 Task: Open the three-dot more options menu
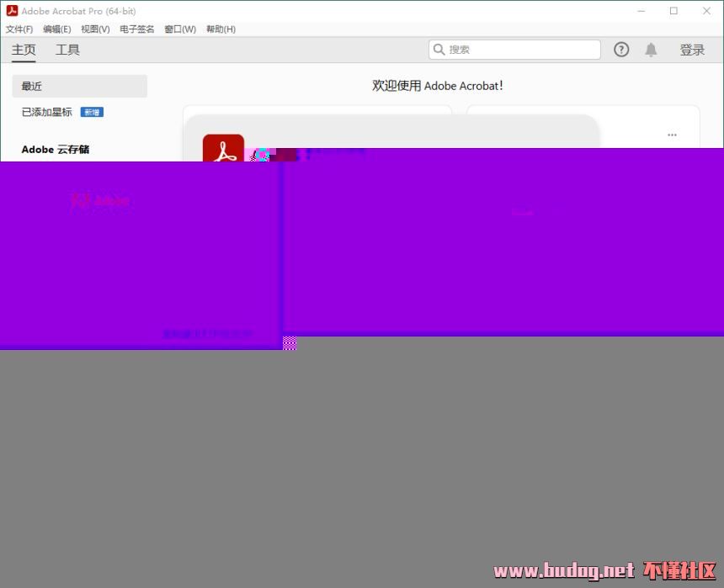pyautogui.click(x=672, y=135)
